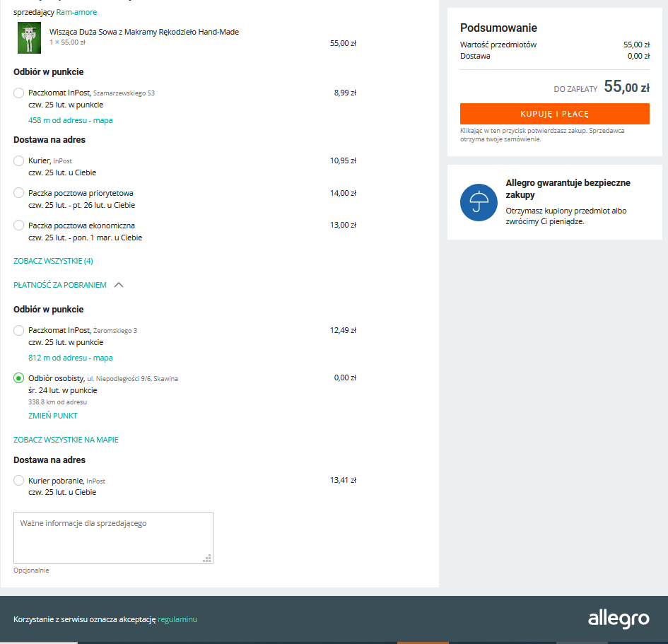Select Kurier InPost delivery for 10,95 zł
The height and width of the screenshot is (644, 668).
(x=19, y=160)
